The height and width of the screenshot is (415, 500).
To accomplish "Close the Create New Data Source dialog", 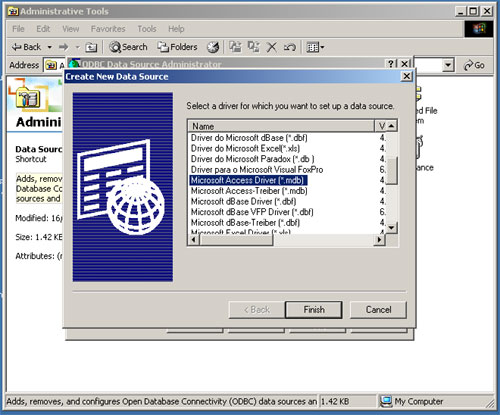I will pos(407,76).
